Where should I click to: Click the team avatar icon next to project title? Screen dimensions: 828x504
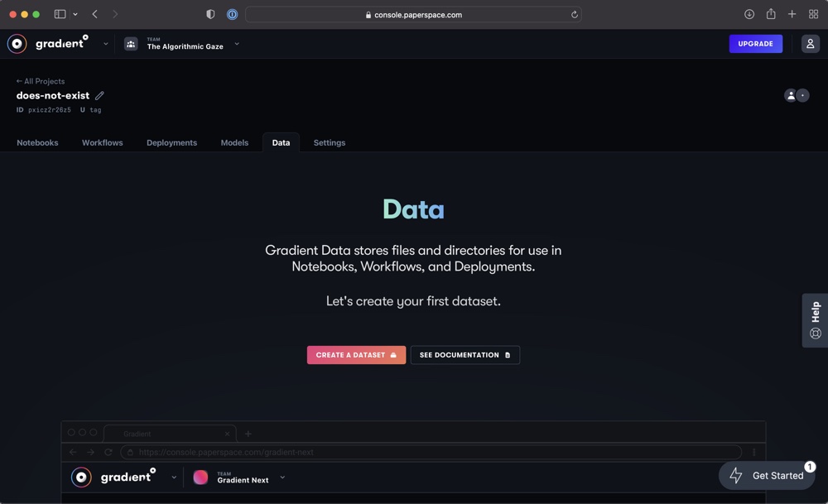792,95
